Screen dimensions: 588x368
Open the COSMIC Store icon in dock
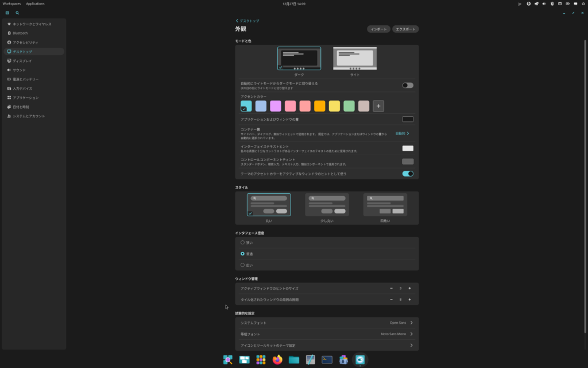click(343, 360)
